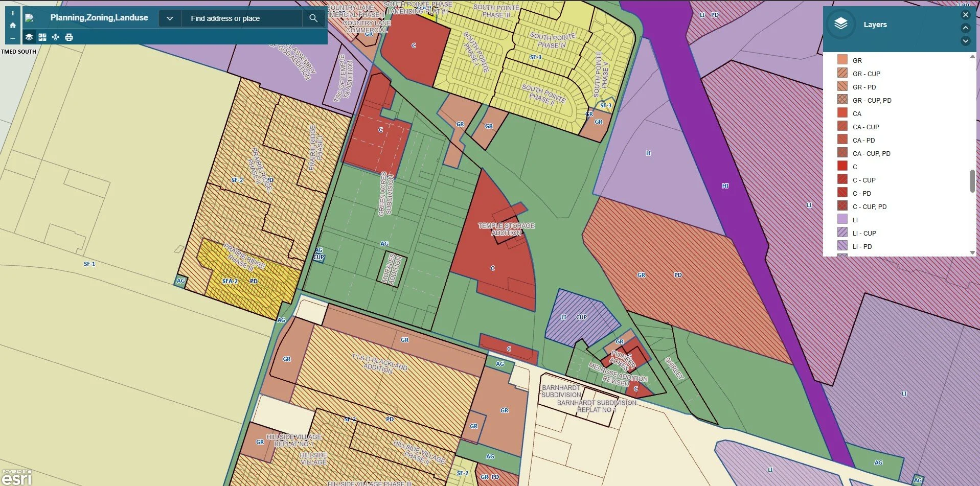The image size is (980, 486).
Task: Click the solid purple LI legend swatch
Action: [842, 219]
